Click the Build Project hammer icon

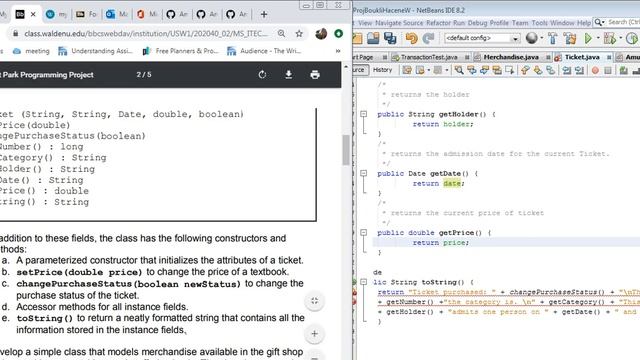point(553,38)
